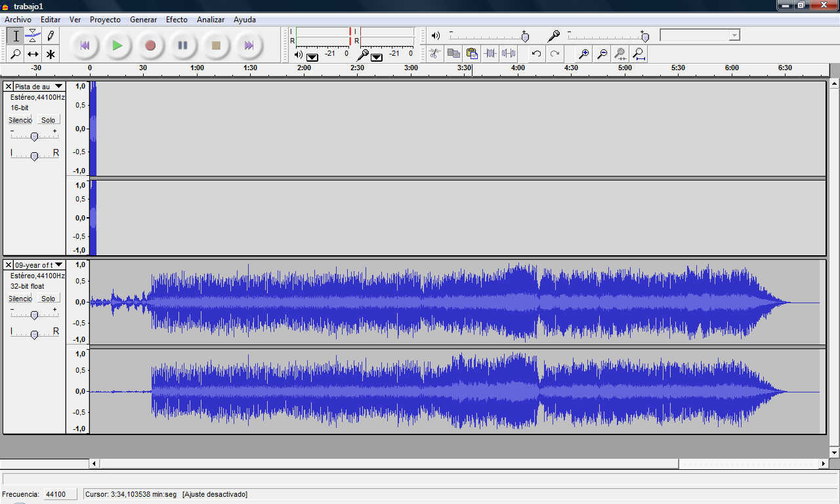Select the Envelope tool
This screenshot has width=840, height=504.
[x=33, y=36]
